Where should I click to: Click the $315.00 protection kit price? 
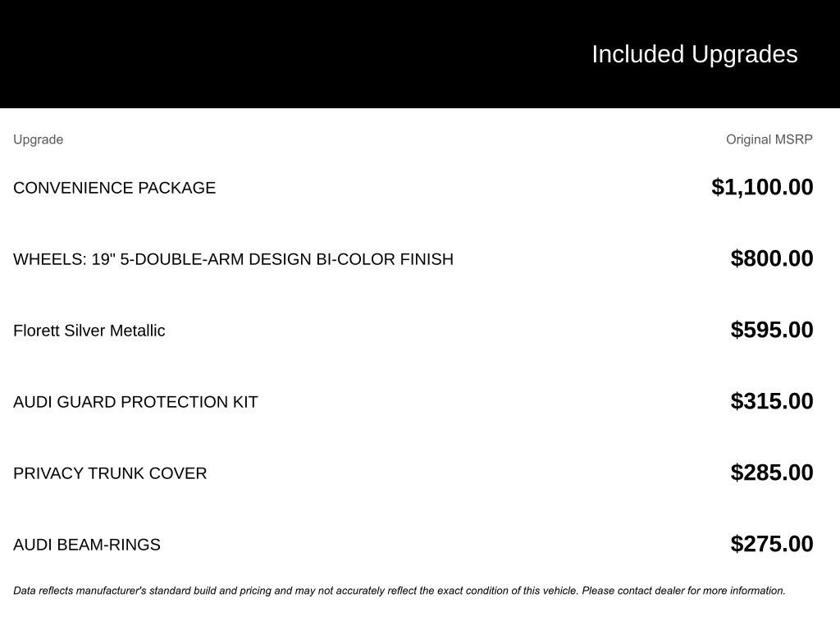click(772, 401)
